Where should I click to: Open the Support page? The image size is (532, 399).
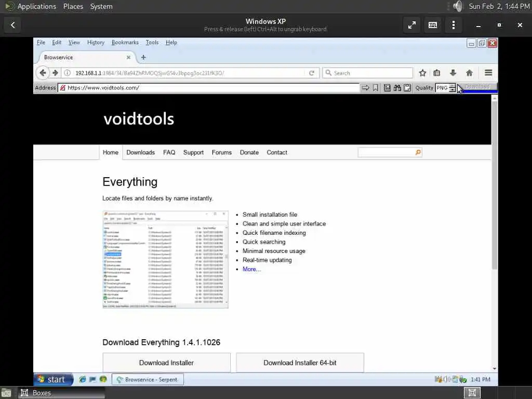click(x=193, y=153)
